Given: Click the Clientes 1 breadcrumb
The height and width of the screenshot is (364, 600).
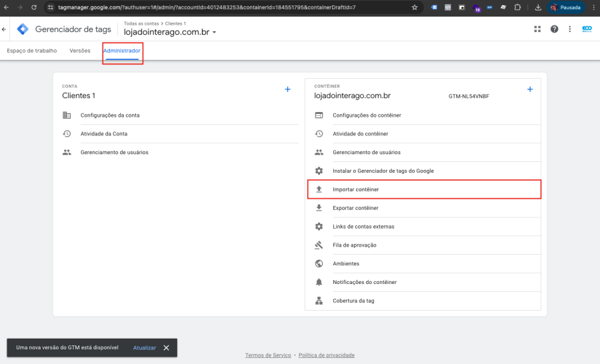Looking at the screenshot, I should pyautogui.click(x=175, y=23).
